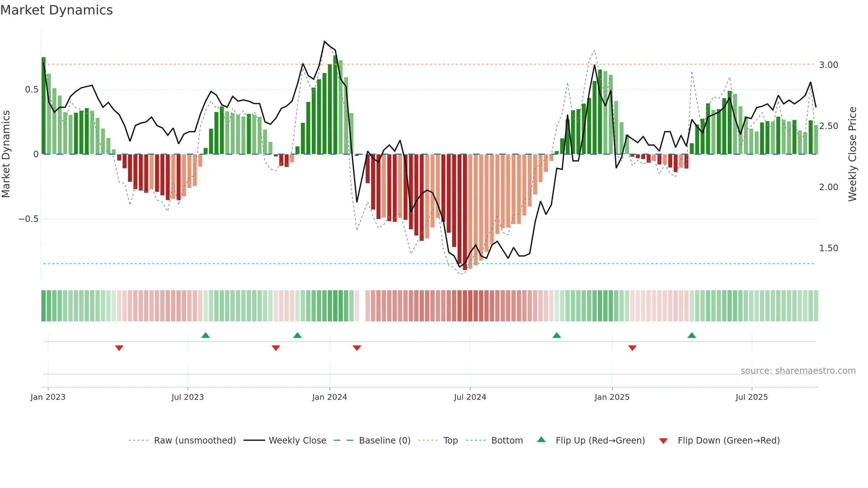
Task: Toggle the Top legend entry
Action: click(x=438, y=440)
